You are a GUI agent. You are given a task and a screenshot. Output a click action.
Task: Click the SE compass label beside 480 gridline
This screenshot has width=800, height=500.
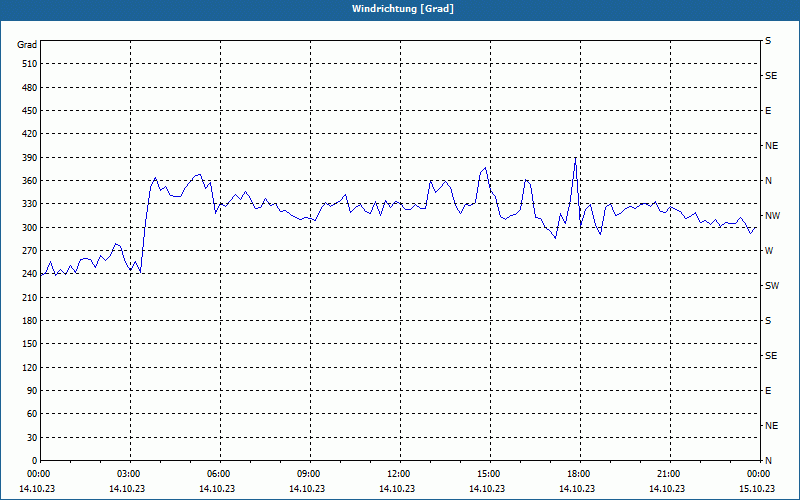pos(771,76)
